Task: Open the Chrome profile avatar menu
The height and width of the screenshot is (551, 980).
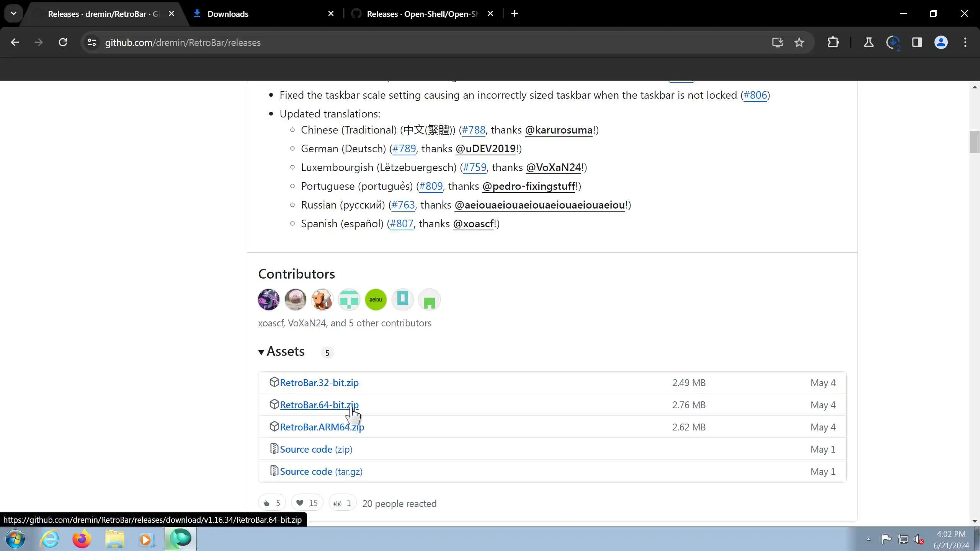Action: (941, 42)
